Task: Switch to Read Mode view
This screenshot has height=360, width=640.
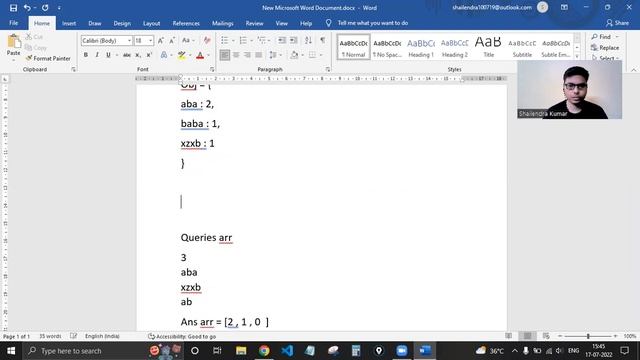Action: point(509,336)
